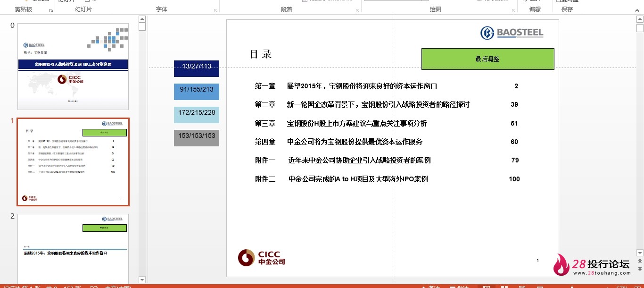Click 新一轮国企改革背景下 title line
The height and width of the screenshot is (288, 644).
tap(378, 105)
